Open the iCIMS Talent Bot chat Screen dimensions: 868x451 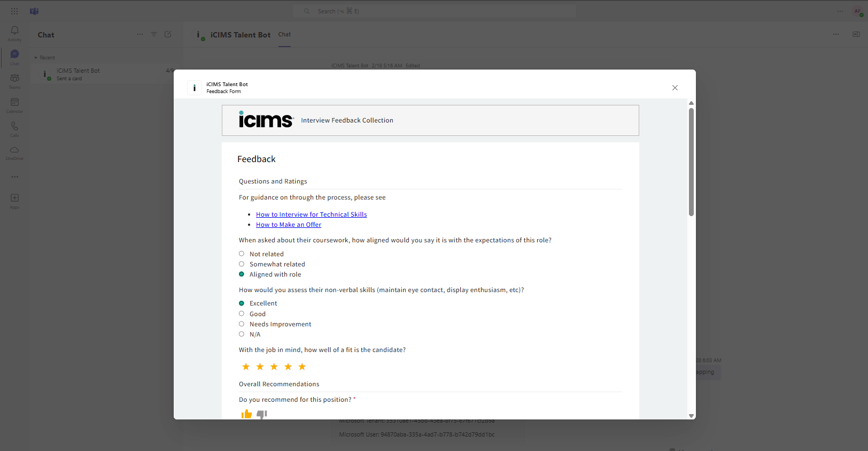click(x=106, y=74)
